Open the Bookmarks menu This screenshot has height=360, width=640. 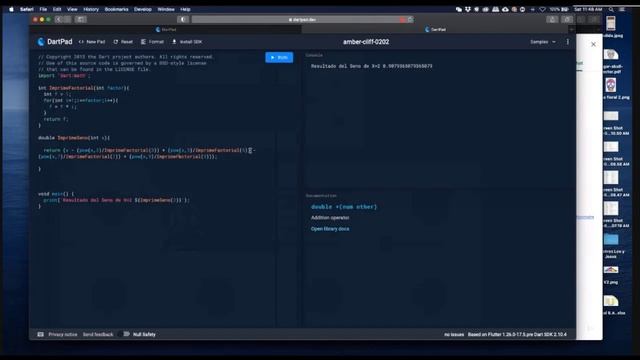point(116,9)
